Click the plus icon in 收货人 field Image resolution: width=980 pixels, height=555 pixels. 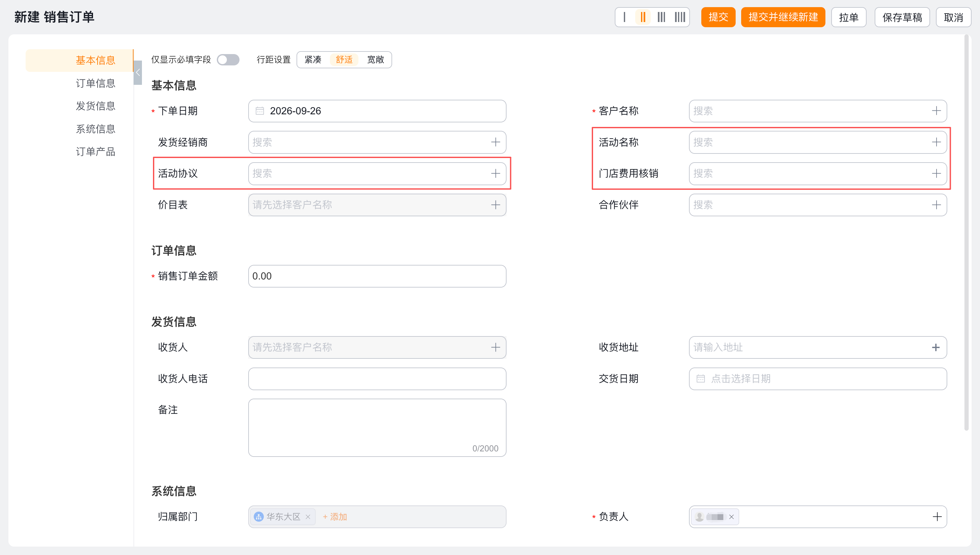pyautogui.click(x=496, y=347)
